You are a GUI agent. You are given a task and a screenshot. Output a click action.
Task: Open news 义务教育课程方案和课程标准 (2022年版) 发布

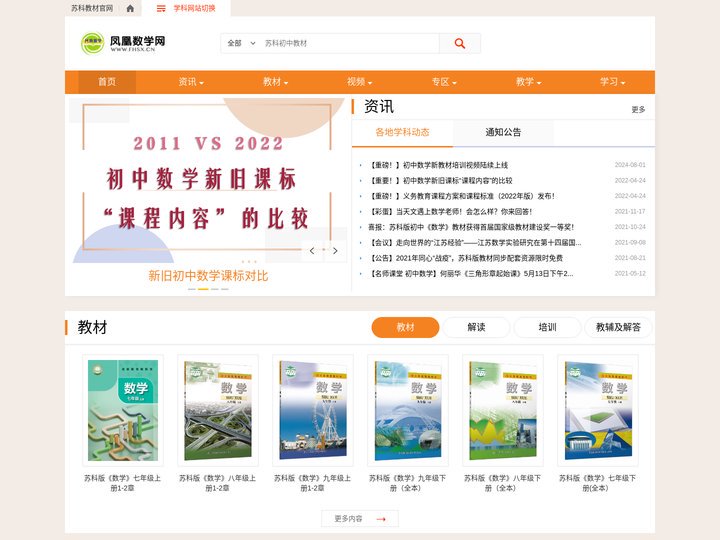click(462, 196)
